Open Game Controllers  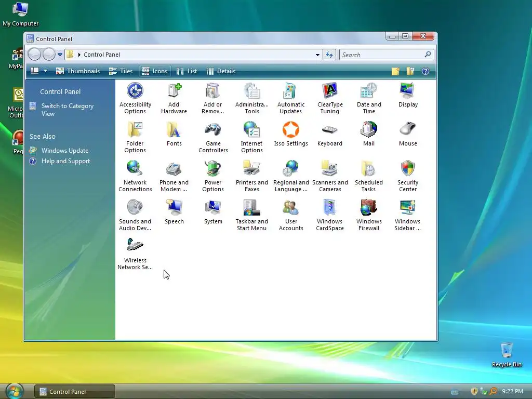click(213, 137)
